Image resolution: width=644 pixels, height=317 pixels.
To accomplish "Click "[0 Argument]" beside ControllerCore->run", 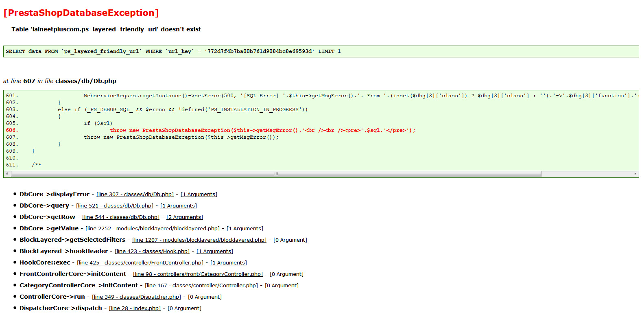I will pos(205,297).
